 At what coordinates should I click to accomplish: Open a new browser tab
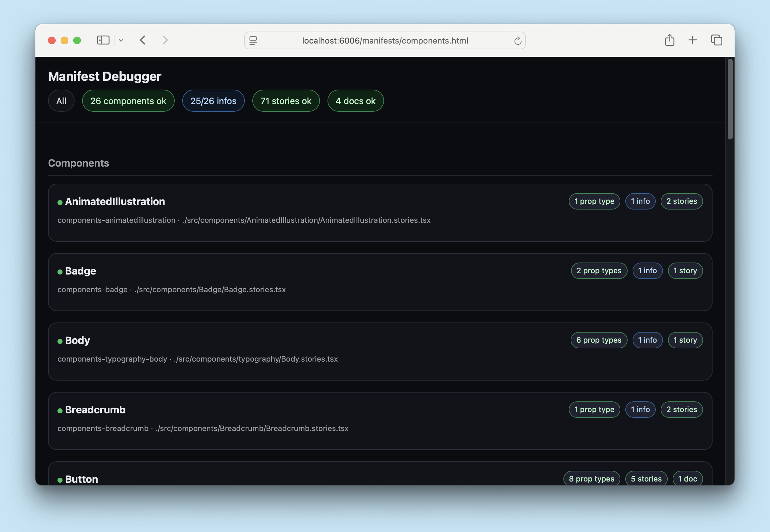pyautogui.click(x=692, y=40)
